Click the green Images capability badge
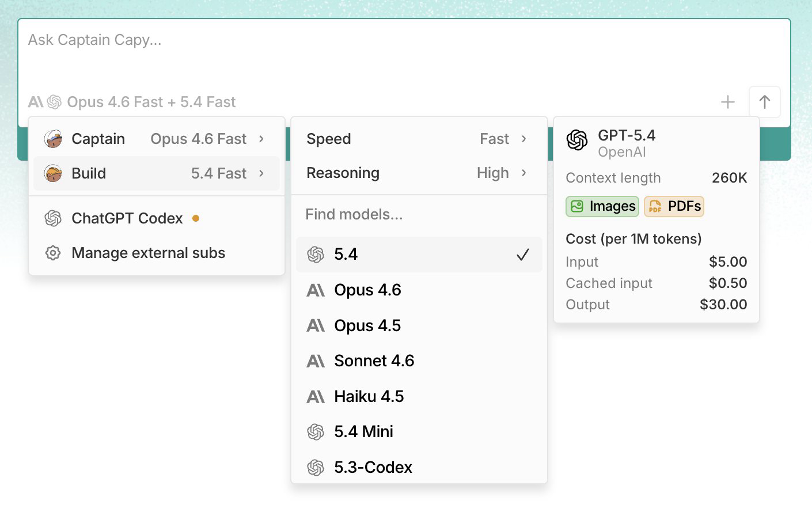 [x=602, y=206]
